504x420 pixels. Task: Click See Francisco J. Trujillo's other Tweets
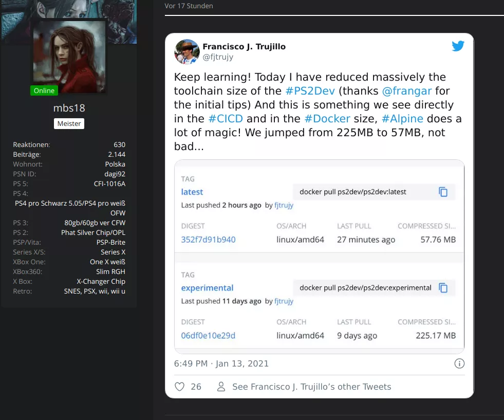pyautogui.click(x=311, y=387)
